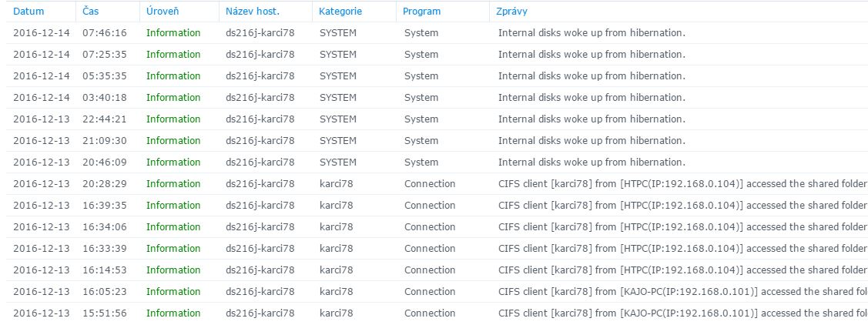The height and width of the screenshot is (325, 868).
Task: Sort entries by Úroveň column
Action: click(163, 12)
